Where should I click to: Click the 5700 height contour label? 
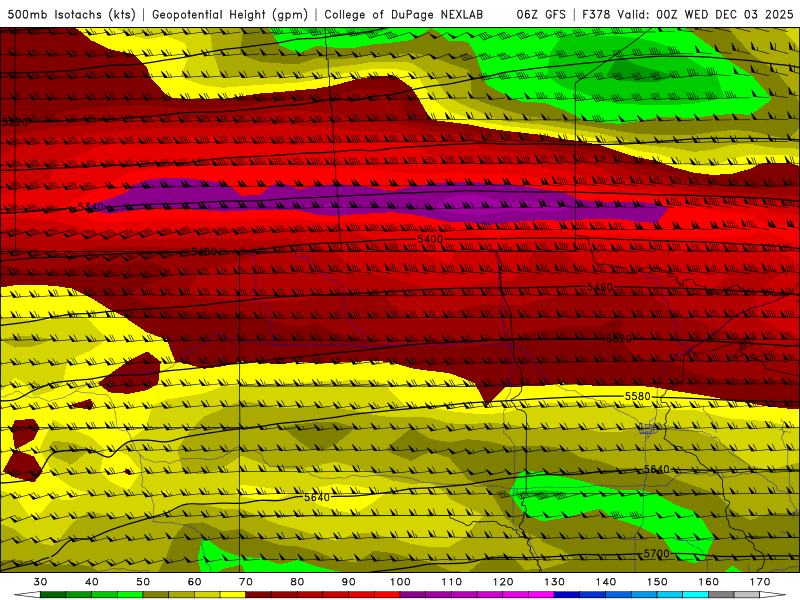click(656, 554)
